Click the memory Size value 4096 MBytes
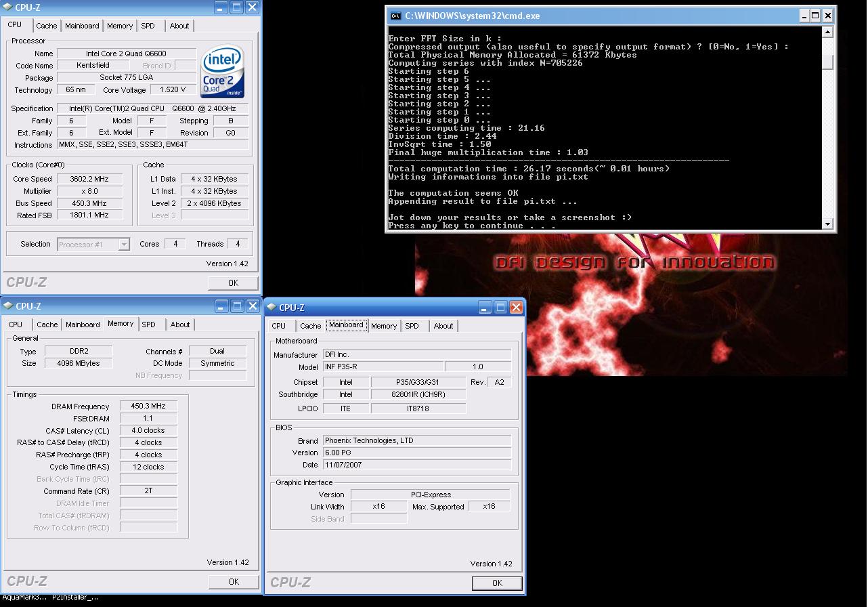The image size is (868, 607). click(x=79, y=363)
